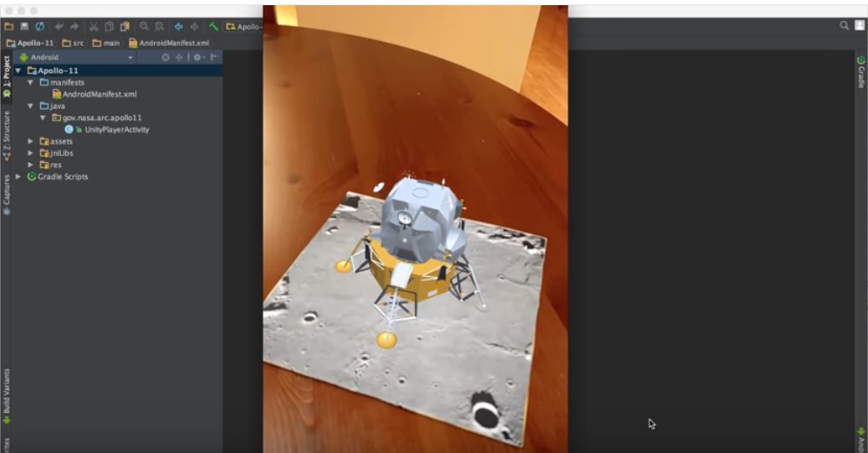Collapse the Apollo-11 root node

18,71
